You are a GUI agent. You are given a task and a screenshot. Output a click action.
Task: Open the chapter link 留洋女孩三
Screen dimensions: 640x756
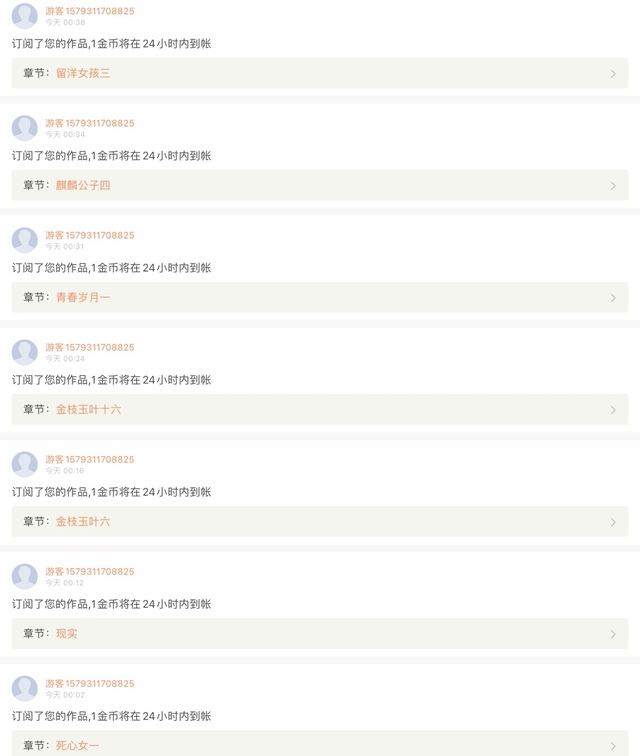click(x=83, y=74)
